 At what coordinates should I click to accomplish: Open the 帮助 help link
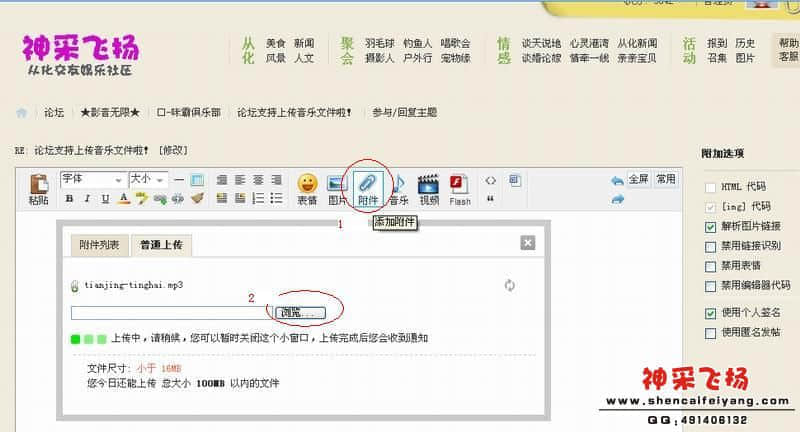coord(788,43)
